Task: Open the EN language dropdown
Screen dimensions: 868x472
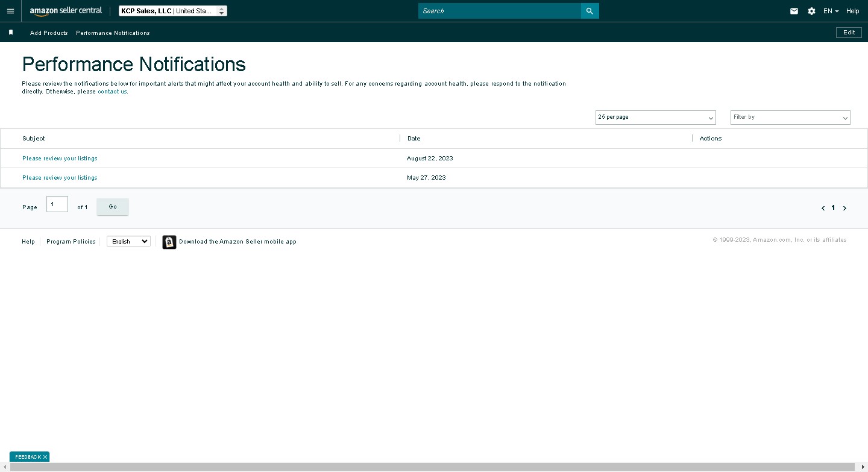Action: 831,11
